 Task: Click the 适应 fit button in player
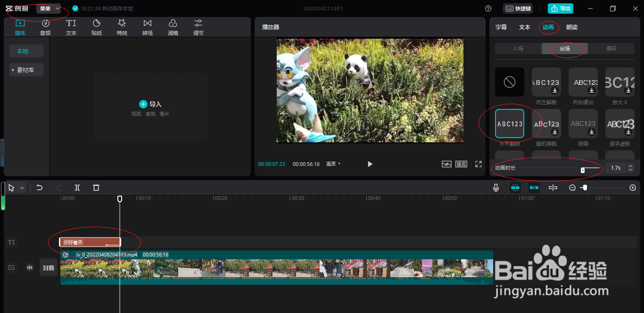(461, 164)
